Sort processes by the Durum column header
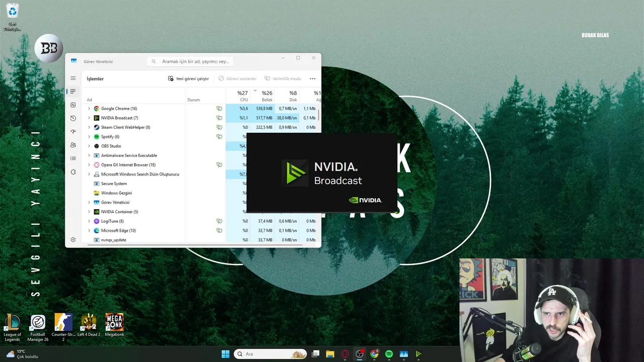 205,96
